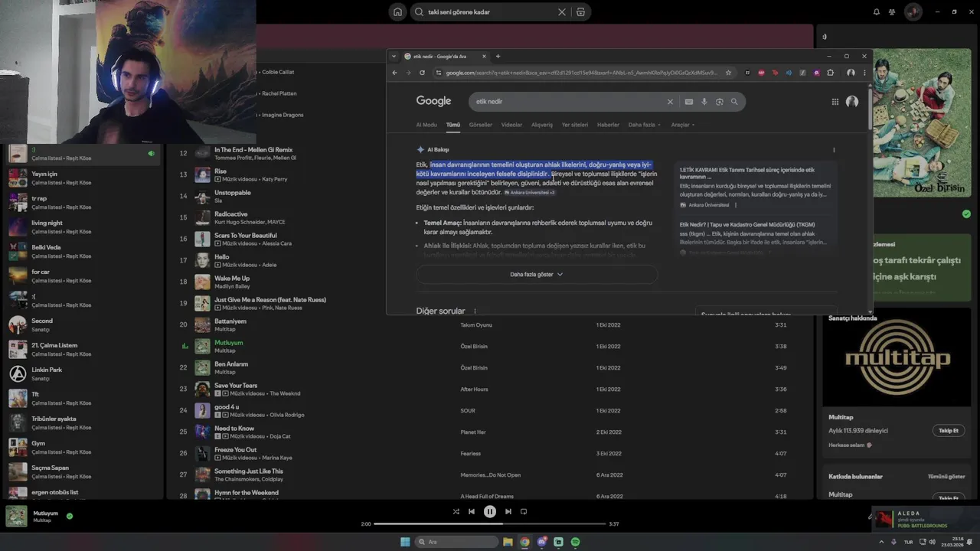Open Chrome extensions puzzle icon

coord(831,73)
